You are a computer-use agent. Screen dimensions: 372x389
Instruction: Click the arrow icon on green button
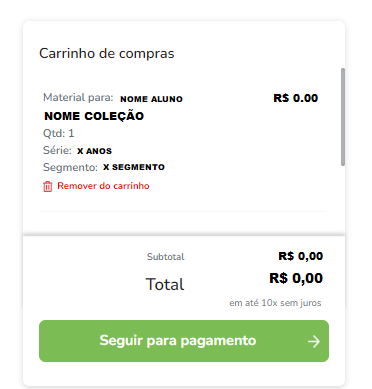pyautogui.click(x=314, y=342)
